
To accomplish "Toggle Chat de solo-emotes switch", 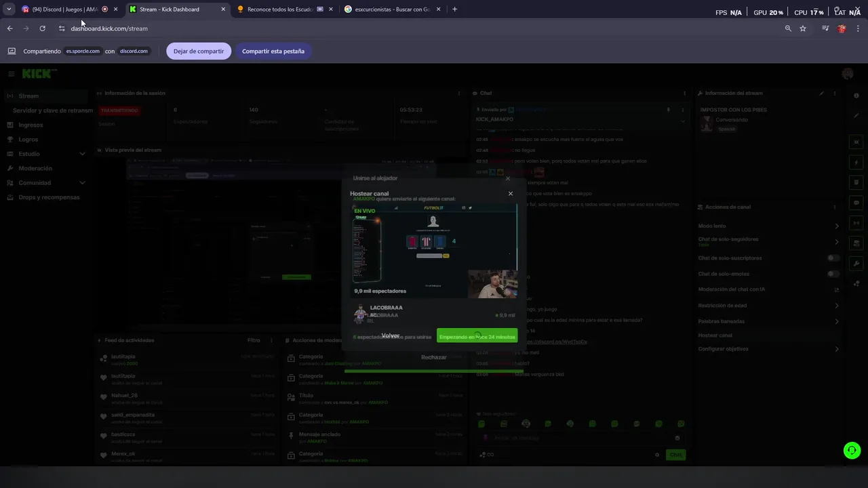I will click(x=833, y=274).
